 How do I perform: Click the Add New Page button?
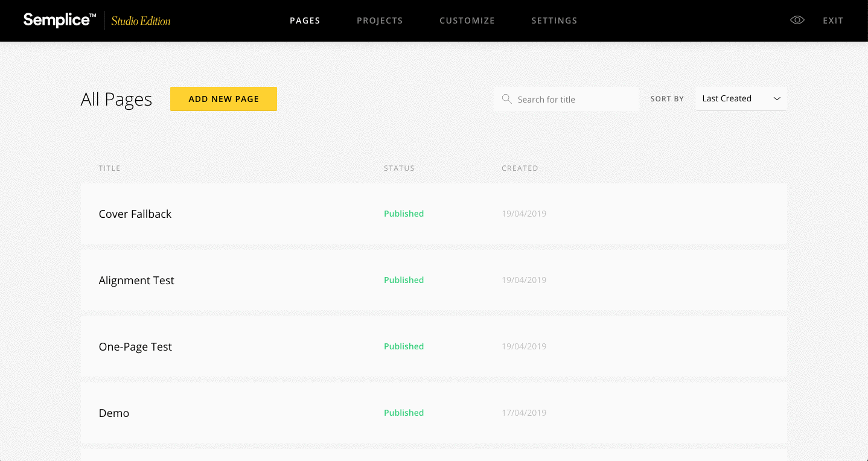tap(223, 99)
